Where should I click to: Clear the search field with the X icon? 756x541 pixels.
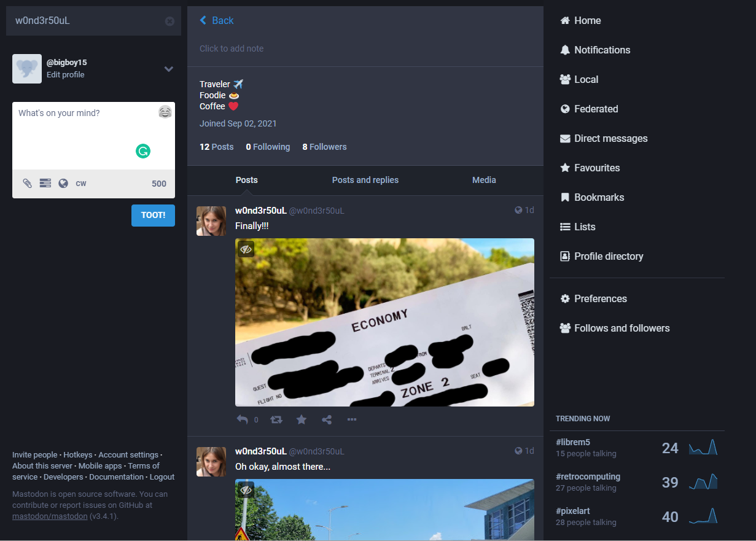coord(170,21)
